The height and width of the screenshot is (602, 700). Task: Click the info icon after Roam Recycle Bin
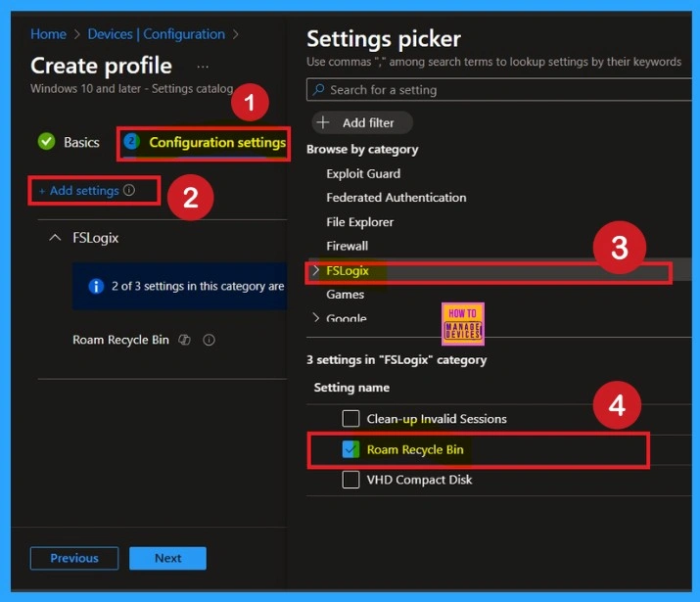click(209, 341)
